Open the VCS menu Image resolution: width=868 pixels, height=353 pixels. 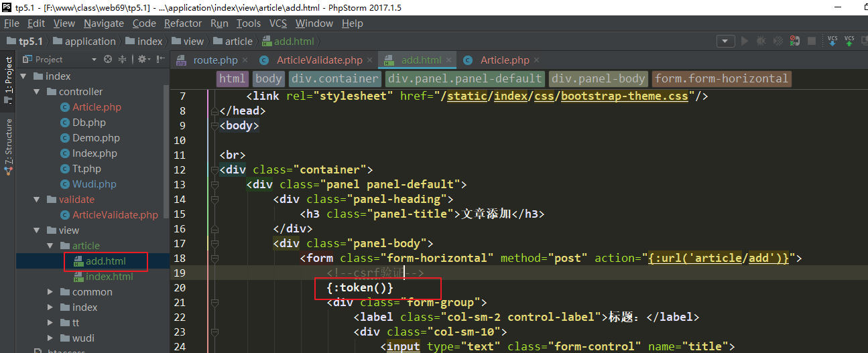(x=278, y=23)
